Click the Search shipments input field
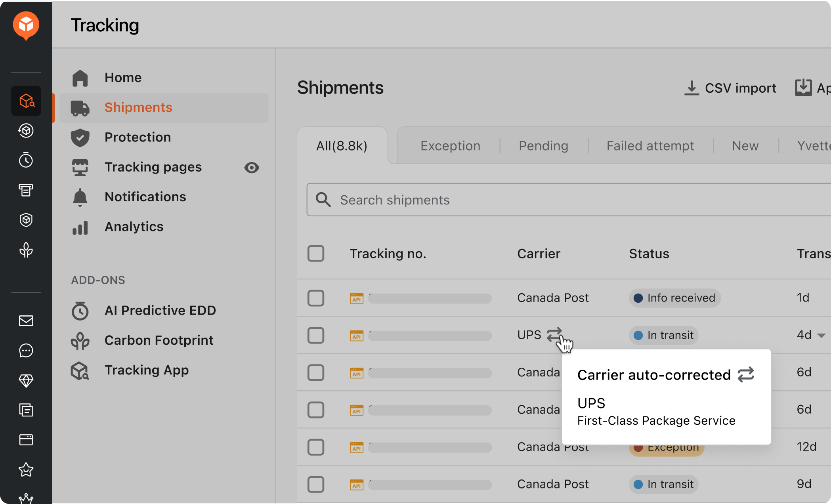831x504 pixels. tap(569, 200)
